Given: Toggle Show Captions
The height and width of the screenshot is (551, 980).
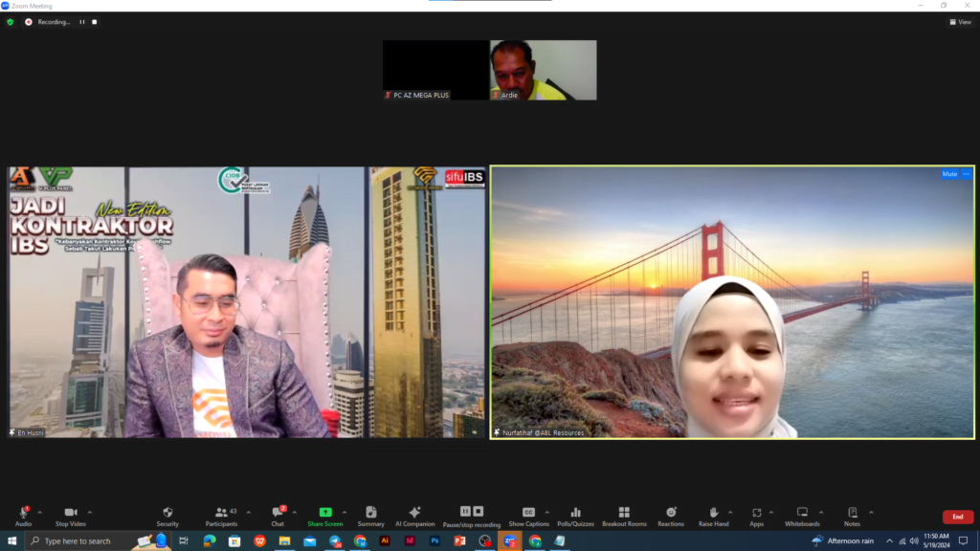Looking at the screenshot, I should coord(528,513).
